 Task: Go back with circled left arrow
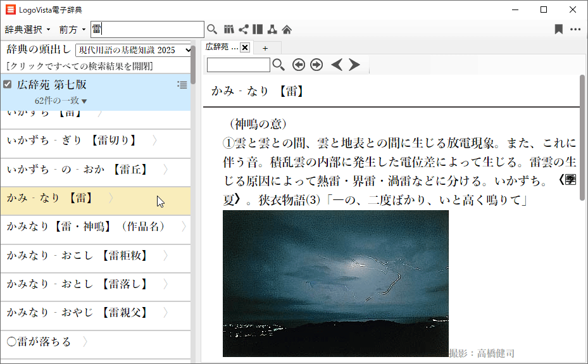(x=299, y=65)
